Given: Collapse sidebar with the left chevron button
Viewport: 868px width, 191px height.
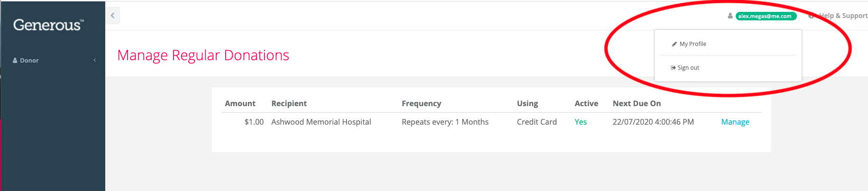Looking at the screenshot, I should pos(112,16).
